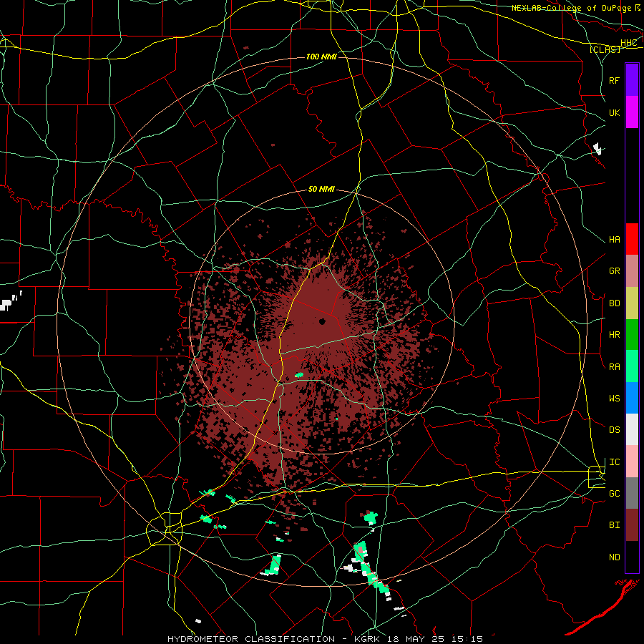Click the ND black legend swatch
Viewport: 644px width, 644px height.
click(x=632, y=557)
